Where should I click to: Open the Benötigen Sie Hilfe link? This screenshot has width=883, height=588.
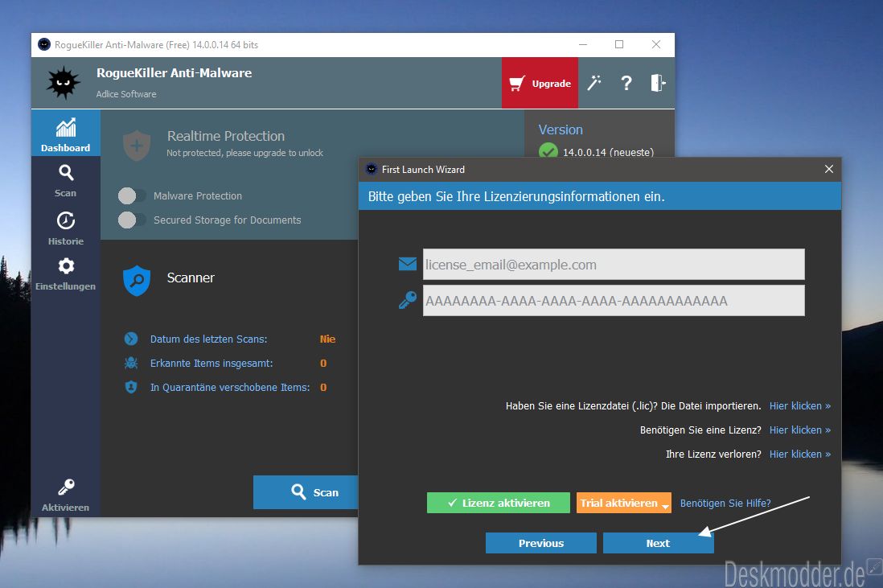tap(725, 503)
